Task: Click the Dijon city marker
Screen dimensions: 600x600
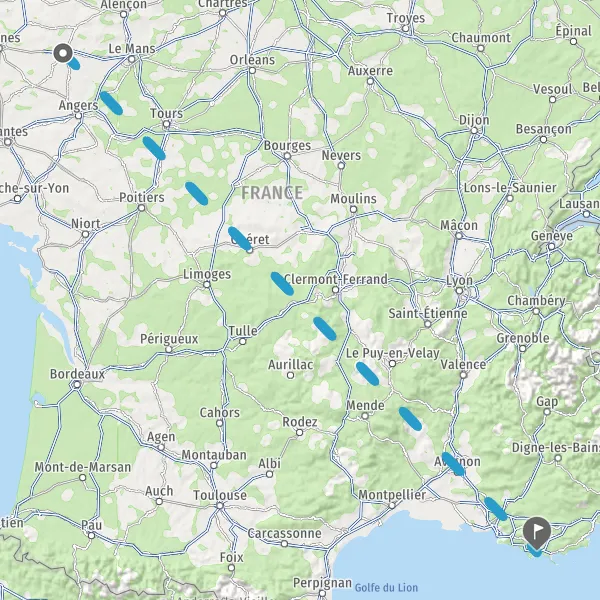Action: 474,130
